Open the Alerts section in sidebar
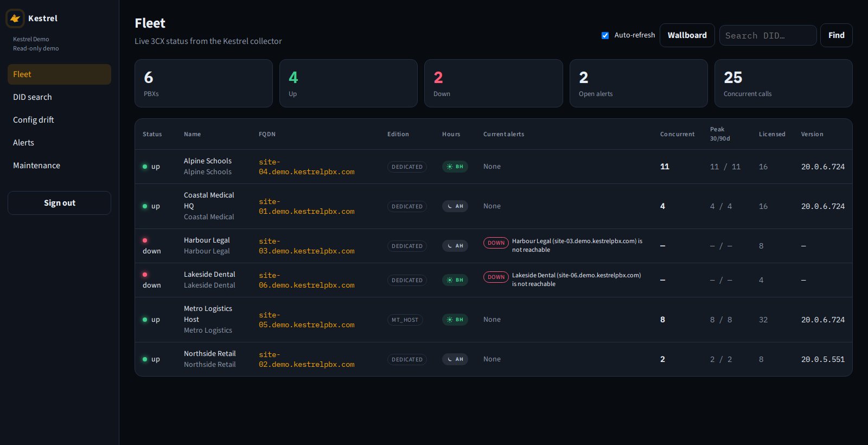Image resolution: width=868 pixels, height=445 pixels. (59, 143)
